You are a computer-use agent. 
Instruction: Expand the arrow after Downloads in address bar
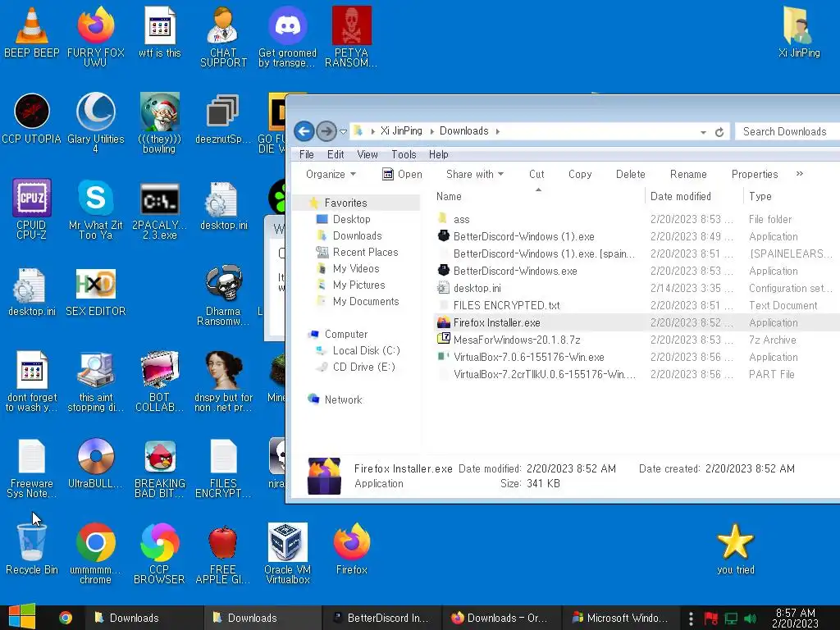click(x=498, y=131)
